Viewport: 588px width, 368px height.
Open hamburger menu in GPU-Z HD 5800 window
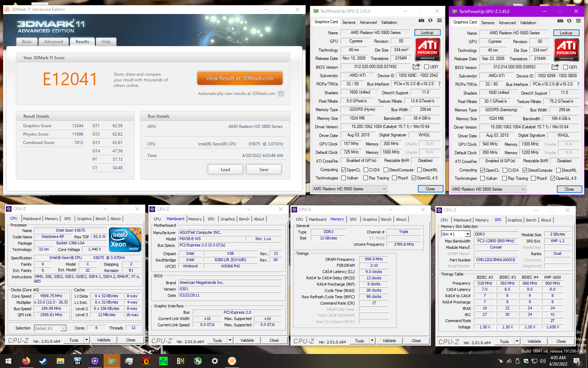pos(578,21)
